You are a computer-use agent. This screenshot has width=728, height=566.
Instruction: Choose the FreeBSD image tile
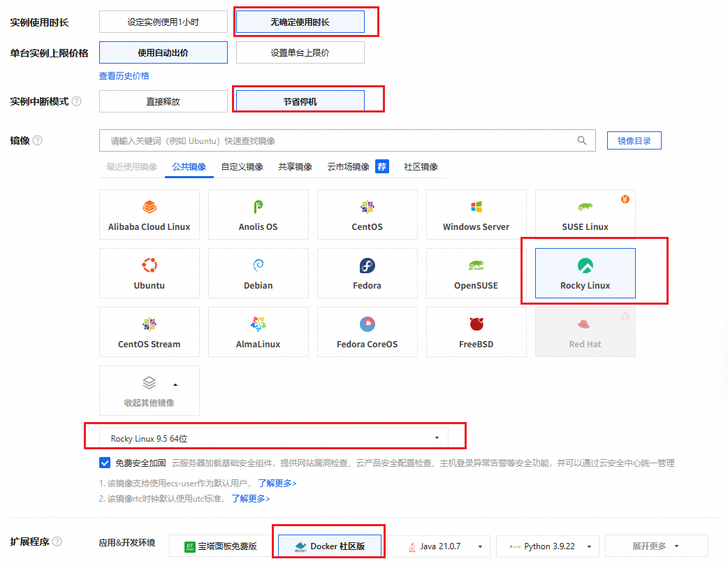pos(476,332)
